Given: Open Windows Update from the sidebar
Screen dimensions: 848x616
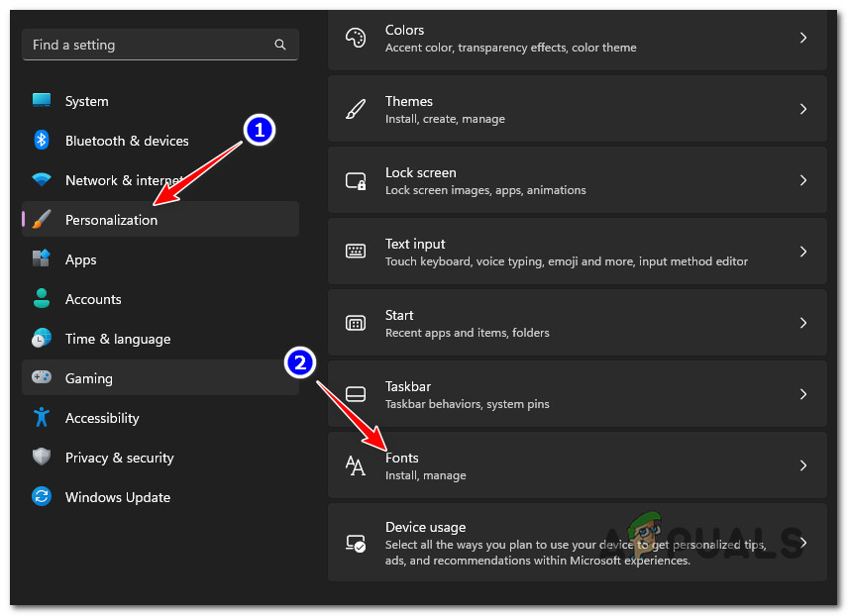Looking at the screenshot, I should coord(117,497).
